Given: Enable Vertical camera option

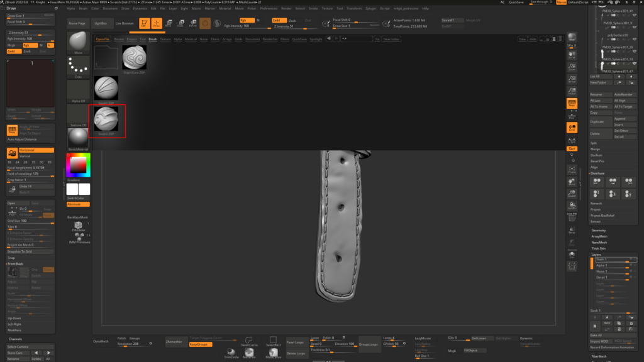Looking at the screenshot, I should [x=36, y=156].
